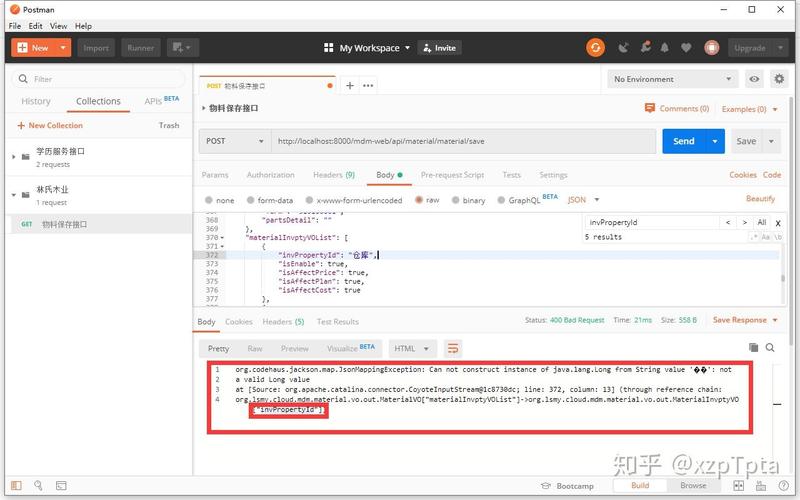Screen dimensions: 800x500
Task: Click the environment quick look eye icon
Action: point(754,79)
